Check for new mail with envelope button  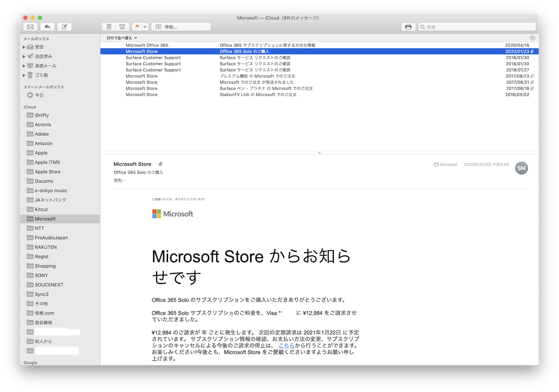[31, 27]
